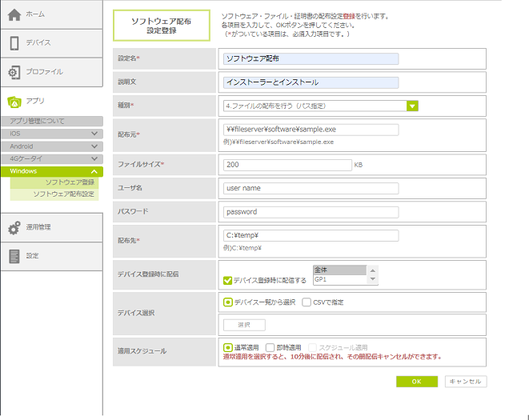Click the Operations Management gears icon
Screen dimensions: 529x420
tap(14, 228)
